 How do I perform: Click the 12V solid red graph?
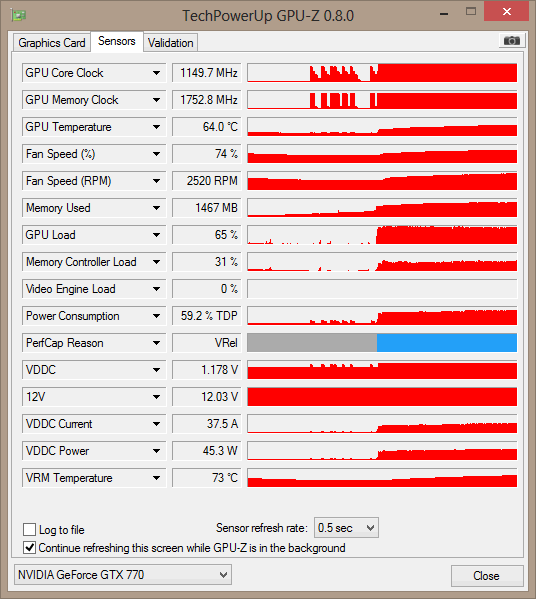(x=382, y=397)
